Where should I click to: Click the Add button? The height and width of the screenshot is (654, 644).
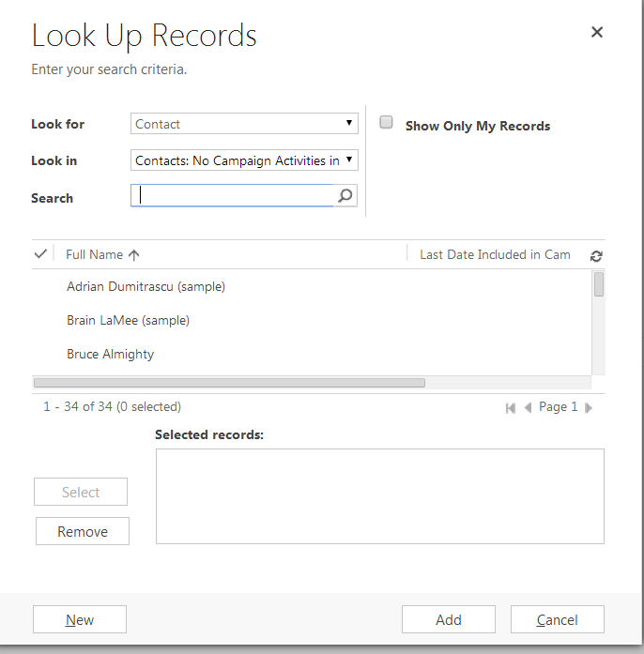[448, 619]
